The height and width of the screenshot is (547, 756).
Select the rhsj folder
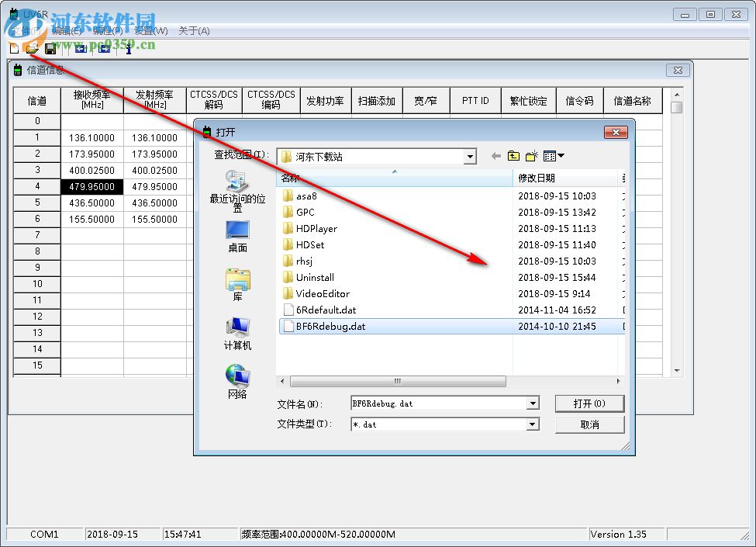(x=298, y=261)
